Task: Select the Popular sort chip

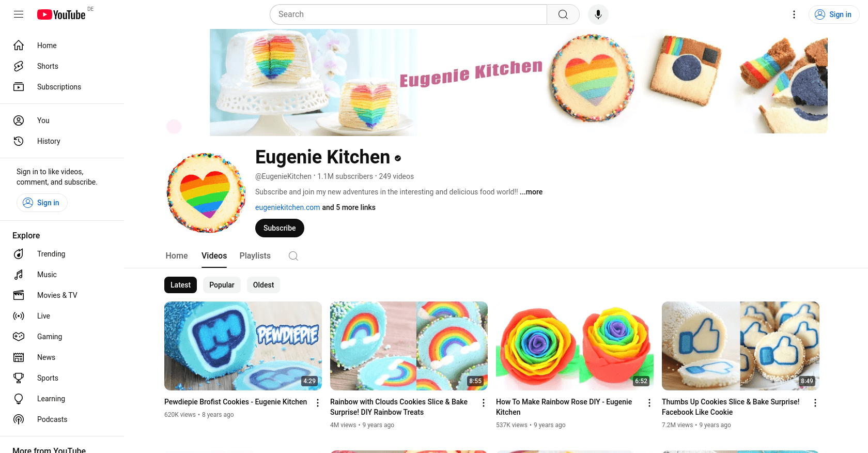Action: (x=222, y=285)
